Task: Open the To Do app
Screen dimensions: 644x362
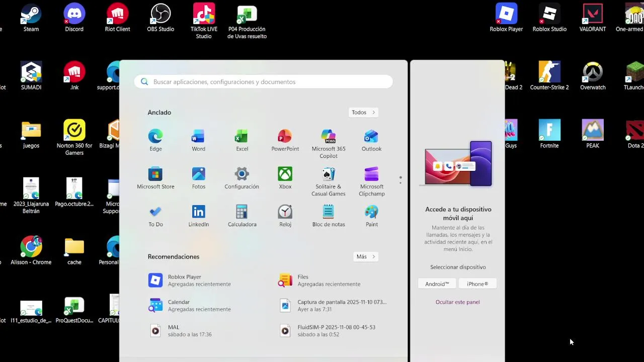Action: (x=155, y=216)
